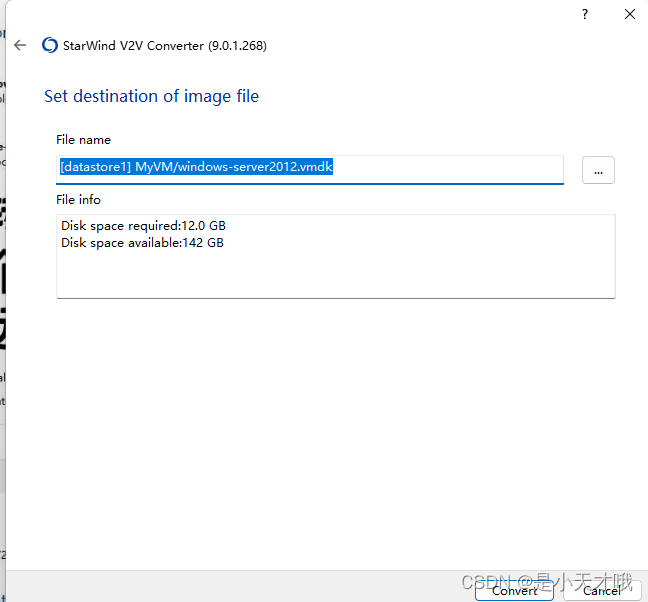
Task: Click the 'File name' label
Action: [83, 140]
